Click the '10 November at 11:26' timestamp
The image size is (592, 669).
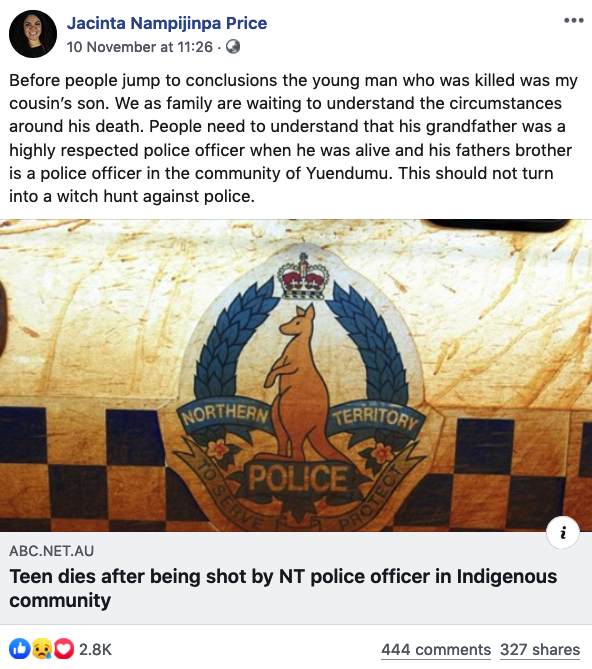(139, 47)
